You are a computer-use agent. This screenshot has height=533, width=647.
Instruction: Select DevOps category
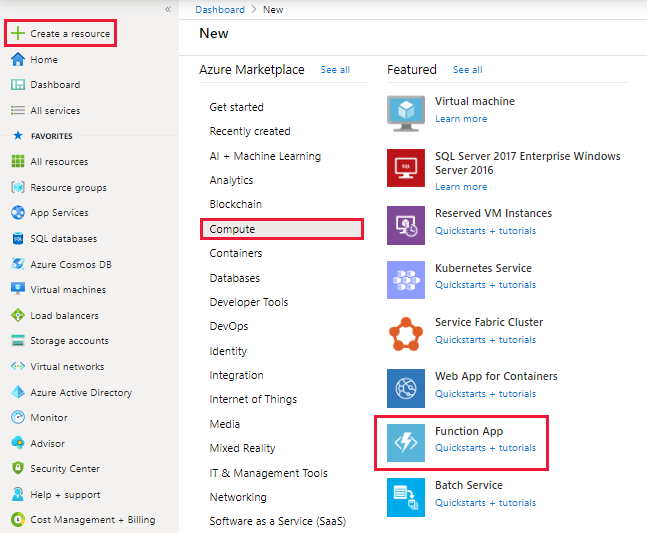[x=229, y=326]
